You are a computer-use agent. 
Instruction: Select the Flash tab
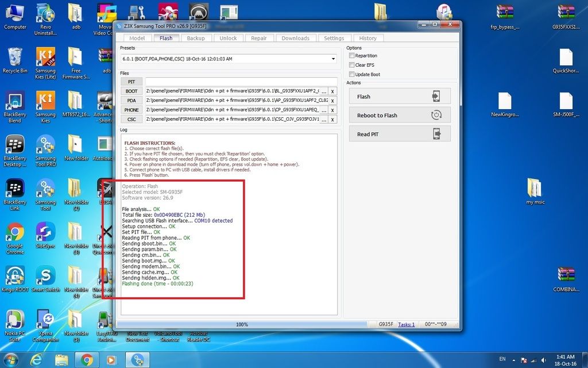[x=166, y=38]
